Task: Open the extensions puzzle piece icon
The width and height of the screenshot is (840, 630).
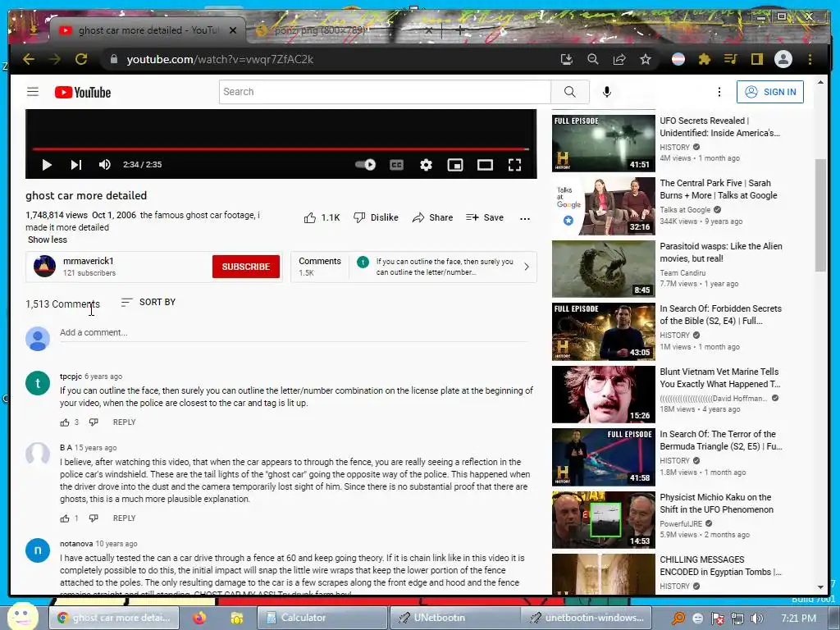Action: 705,59
